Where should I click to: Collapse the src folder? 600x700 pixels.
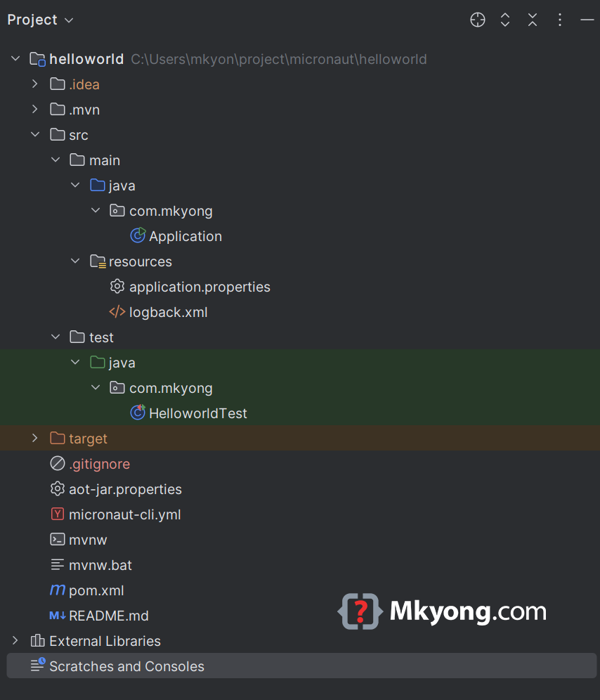36,134
